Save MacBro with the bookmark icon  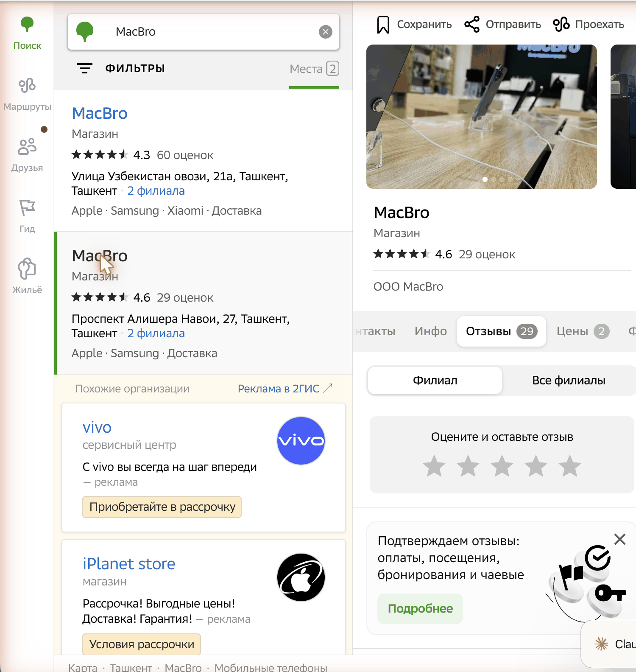click(x=383, y=25)
